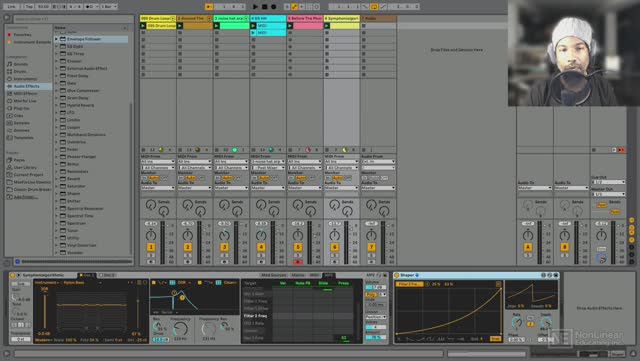The image size is (640, 361).
Task: Open the Sounds browser category
Action: [20, 64]
